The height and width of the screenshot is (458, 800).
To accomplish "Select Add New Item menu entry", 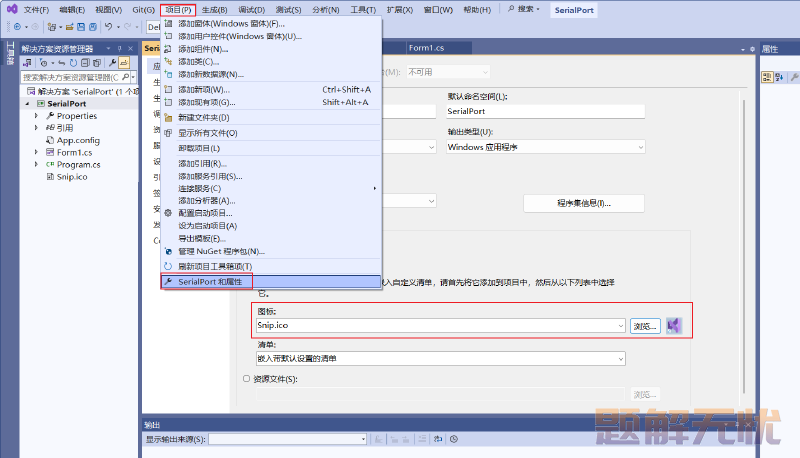I will click(x=271, y=89).
